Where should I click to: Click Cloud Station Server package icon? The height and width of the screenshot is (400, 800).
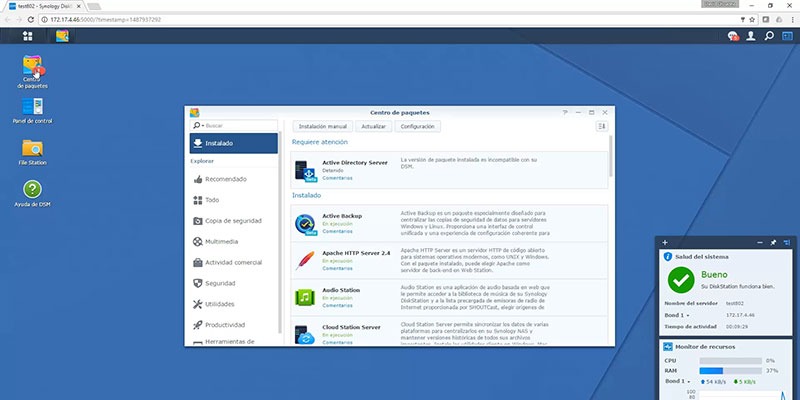point(305,334)
